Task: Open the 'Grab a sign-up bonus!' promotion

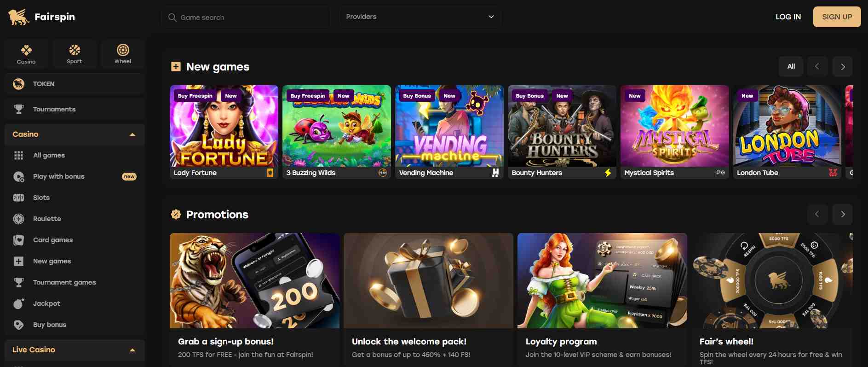Action: (255, 299)
